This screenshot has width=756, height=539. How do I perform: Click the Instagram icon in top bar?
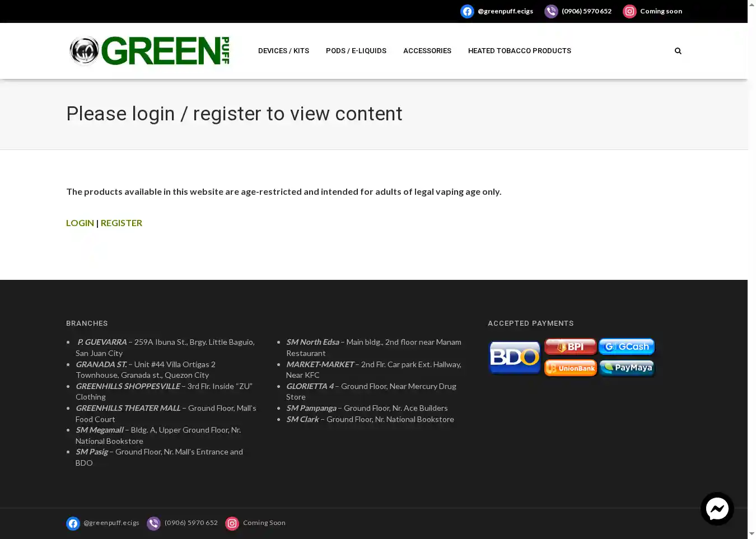point(629,12)
